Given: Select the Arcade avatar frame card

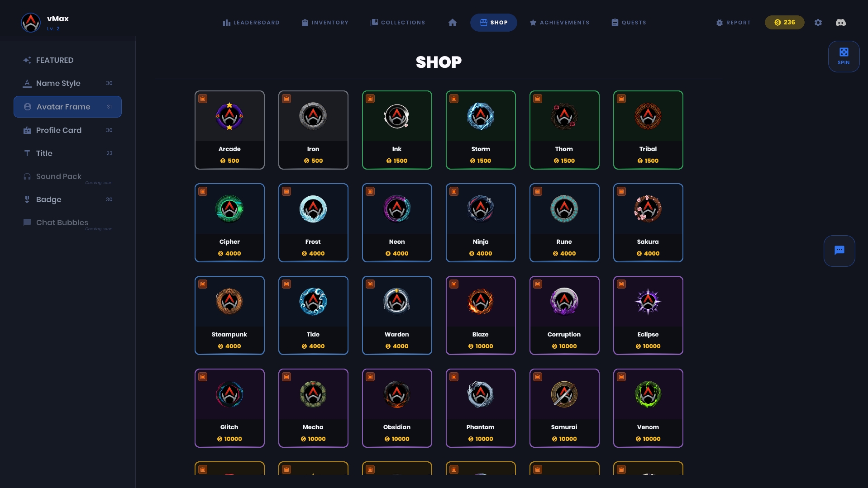Looking at the screenshot, I should click(x=229, y=130).
